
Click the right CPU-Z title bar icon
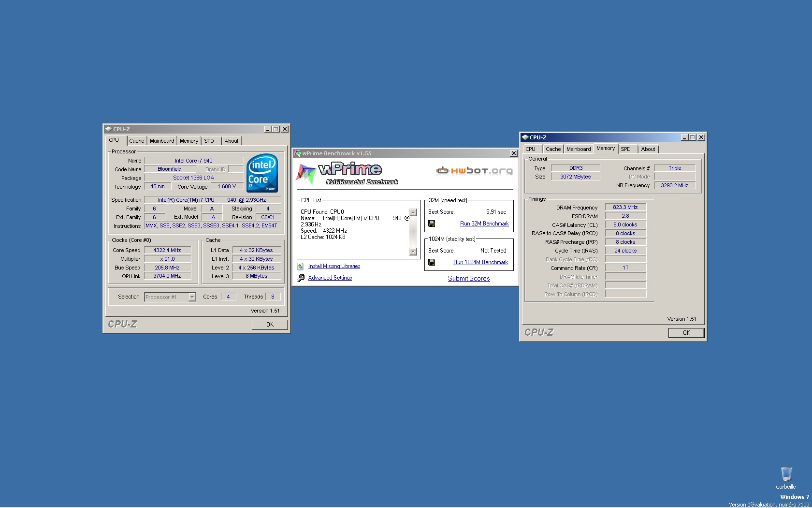click(x=525, y=137)
